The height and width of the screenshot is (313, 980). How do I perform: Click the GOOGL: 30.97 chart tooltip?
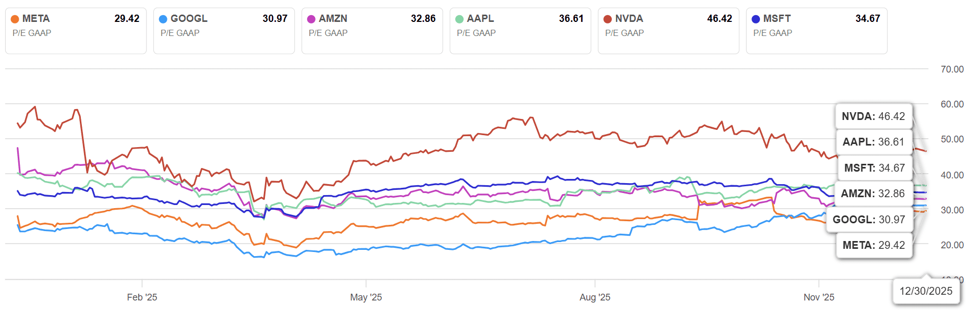(x=869, y=220)
